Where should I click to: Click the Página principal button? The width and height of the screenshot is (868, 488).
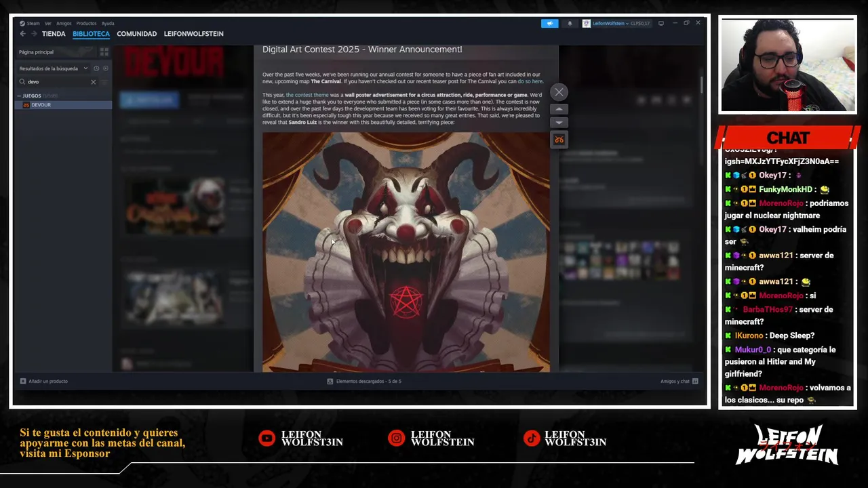56,52
